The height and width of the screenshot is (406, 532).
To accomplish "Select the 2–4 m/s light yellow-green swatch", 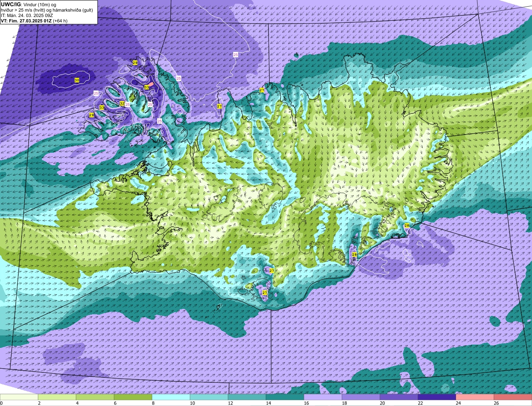I will click(x=57, y=397).
